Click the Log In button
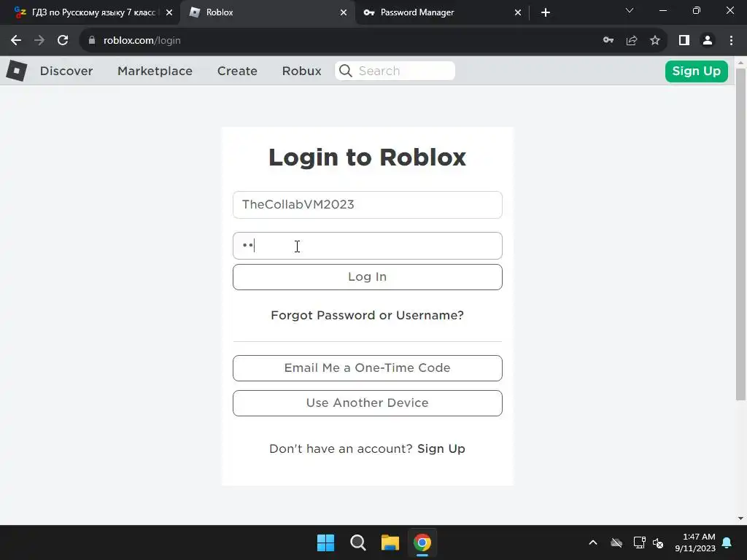 (368, 277)
